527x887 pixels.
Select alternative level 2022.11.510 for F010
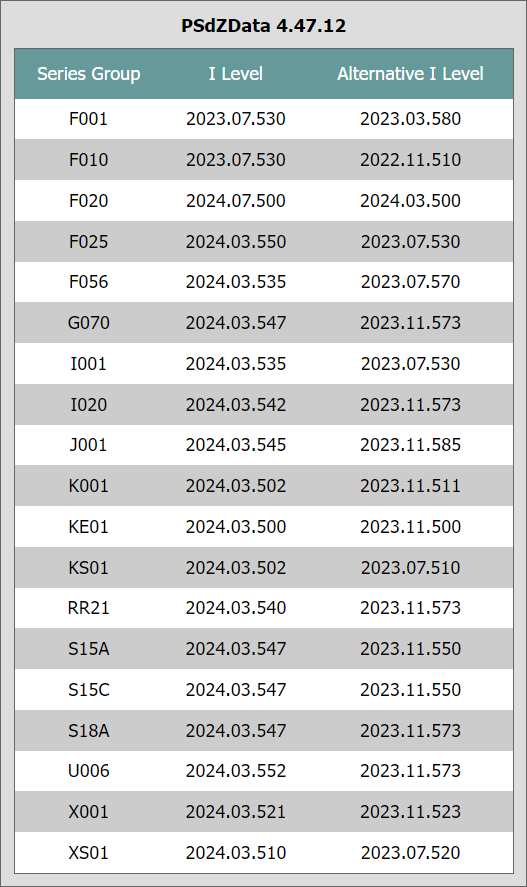pos(411,160)
